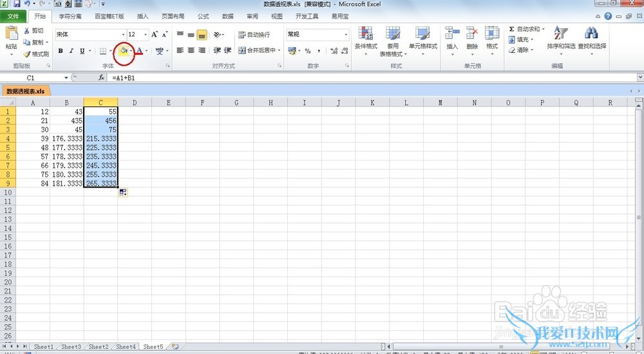Apply comma style number format
644x354 pixels.
point(319,51)
